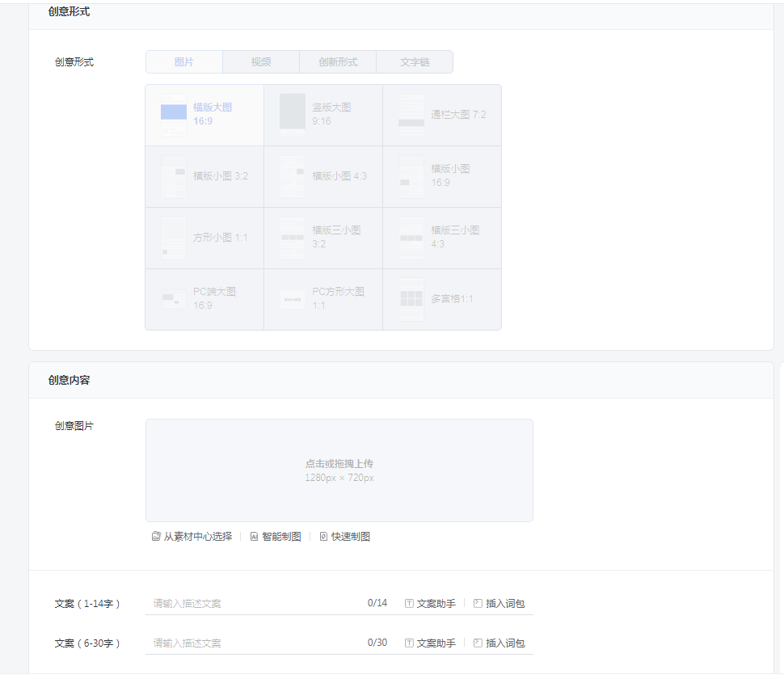Pick the 横版小图 3:2 layout icon
This screenshot has height=679, width=784.
(x=174, y=176)
